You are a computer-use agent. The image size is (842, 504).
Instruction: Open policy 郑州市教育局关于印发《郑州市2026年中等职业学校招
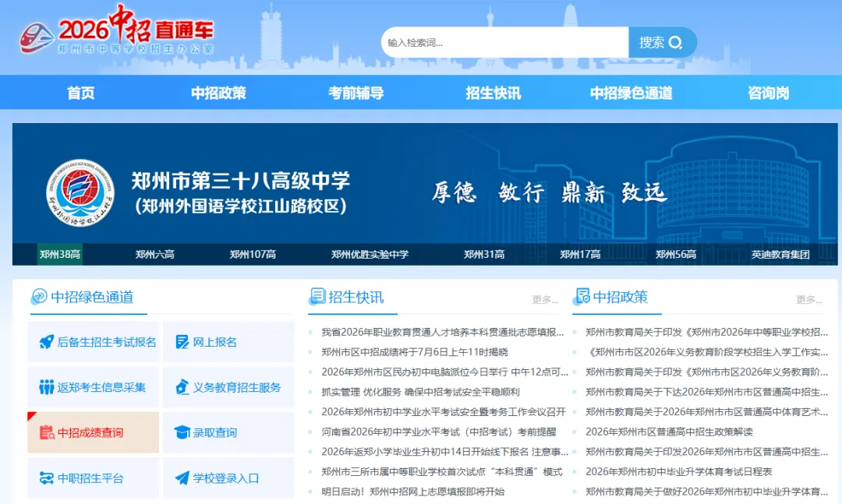click(x=706, y=333)
